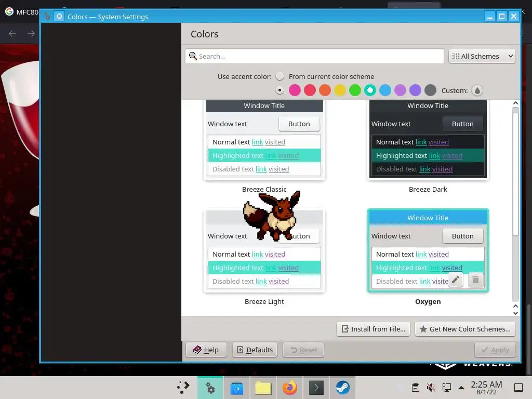Click System Settings icon in the taskbar
This screenshot has height=399, width=532.
tap(210, 388)
